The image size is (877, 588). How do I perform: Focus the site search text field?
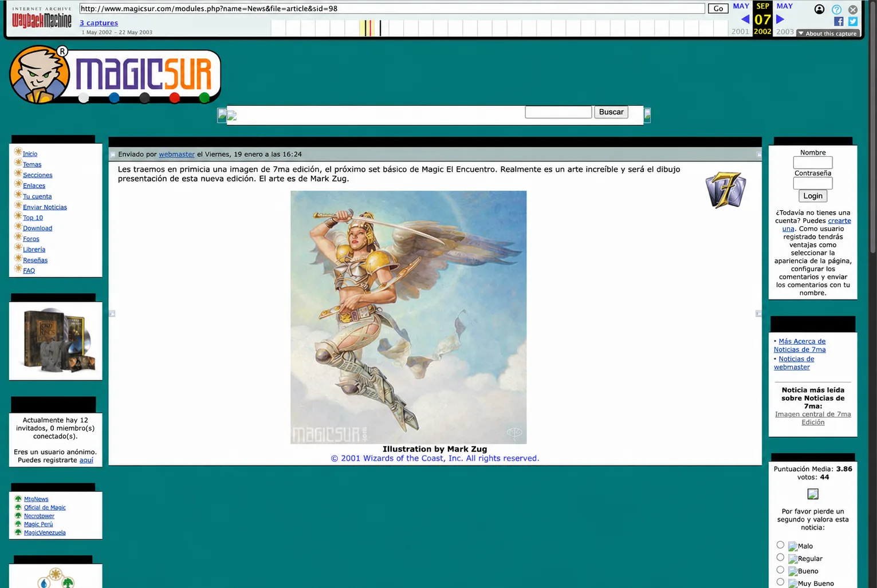(559, 112)
